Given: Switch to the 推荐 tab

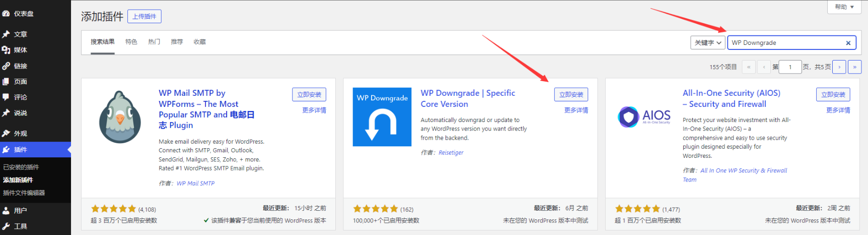Looking at the screenshot, I should [177, 42].
